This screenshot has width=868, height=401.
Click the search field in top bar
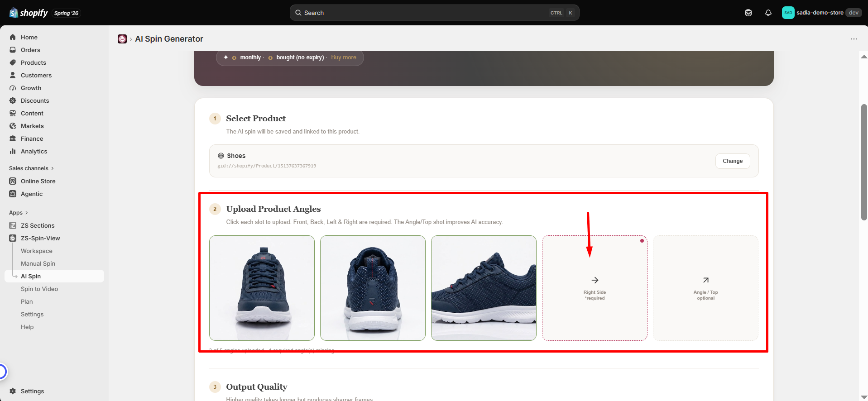pyautogui.click(x=434, y=13)
